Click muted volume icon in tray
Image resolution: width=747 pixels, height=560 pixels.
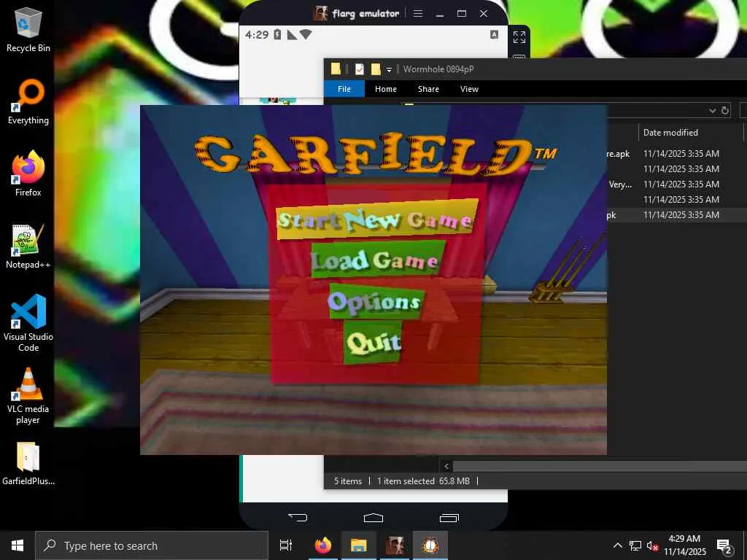[652, 546]
